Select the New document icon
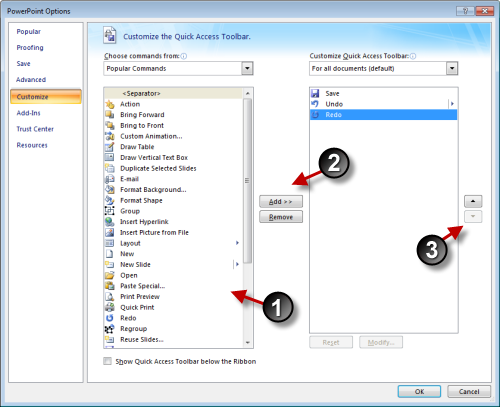 110,254
